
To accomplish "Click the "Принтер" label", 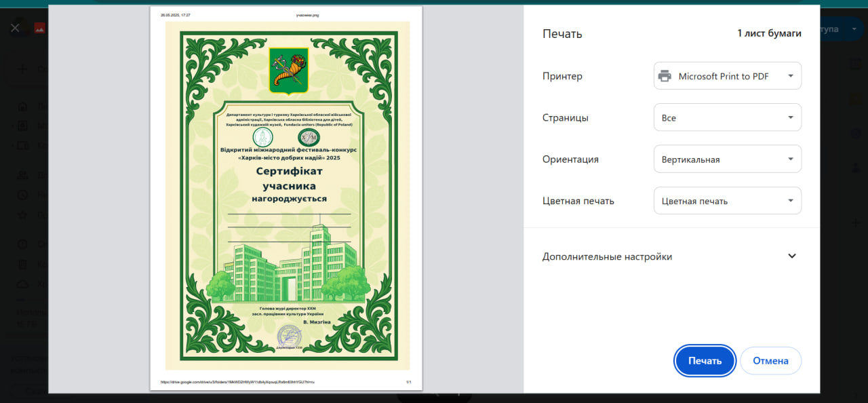I will (562, 76).
